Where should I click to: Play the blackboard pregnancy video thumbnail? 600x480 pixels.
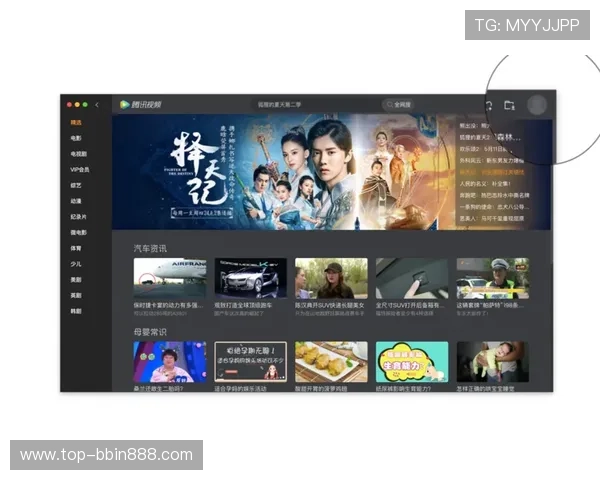click(x=251, y=362)
